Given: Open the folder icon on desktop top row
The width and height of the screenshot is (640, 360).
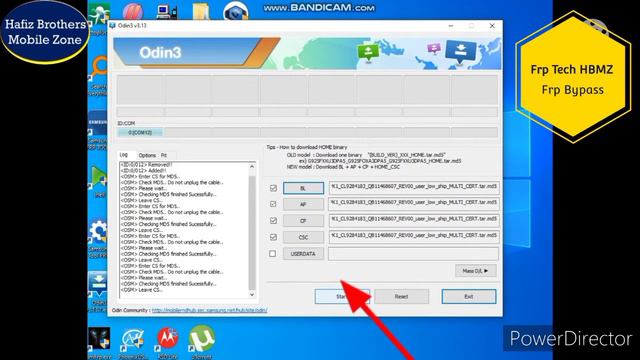Looking at the screenshot, I should (x=201, y=11).
